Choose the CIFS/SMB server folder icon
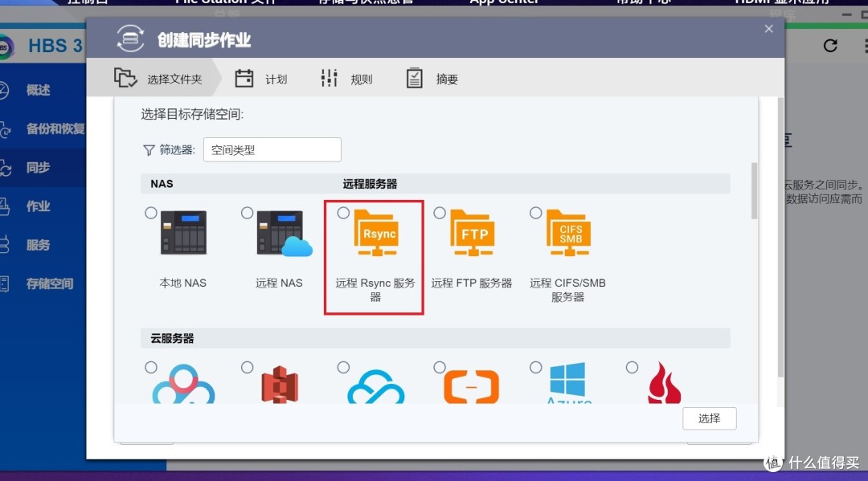Screen dimensions: 868x481 (568, 233)
